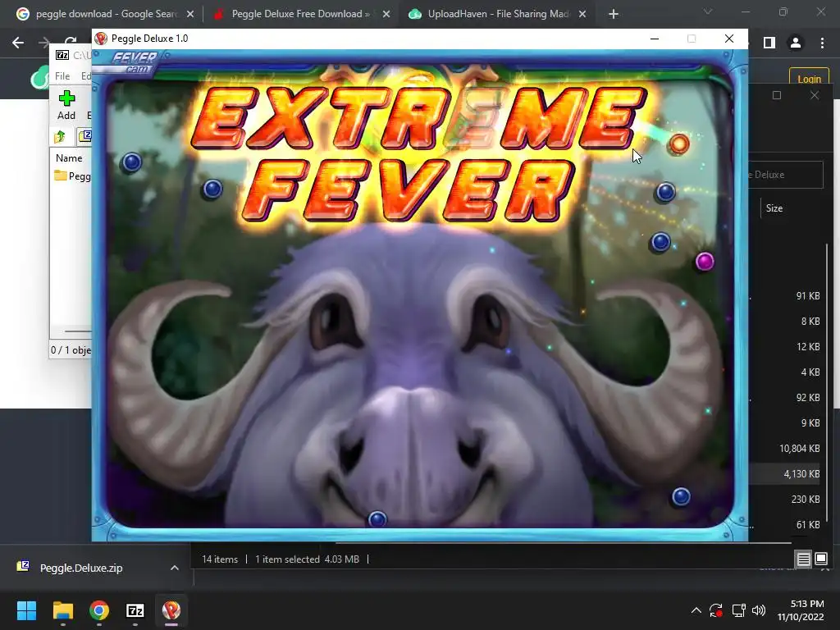Click the Chrome tab search chevron

point(708,11)
